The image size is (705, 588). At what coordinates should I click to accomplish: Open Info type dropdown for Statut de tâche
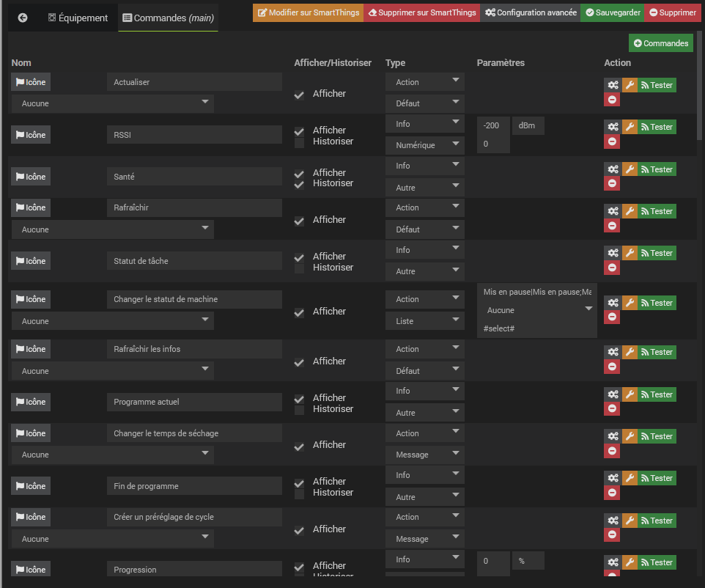click(x=425, y=250)
